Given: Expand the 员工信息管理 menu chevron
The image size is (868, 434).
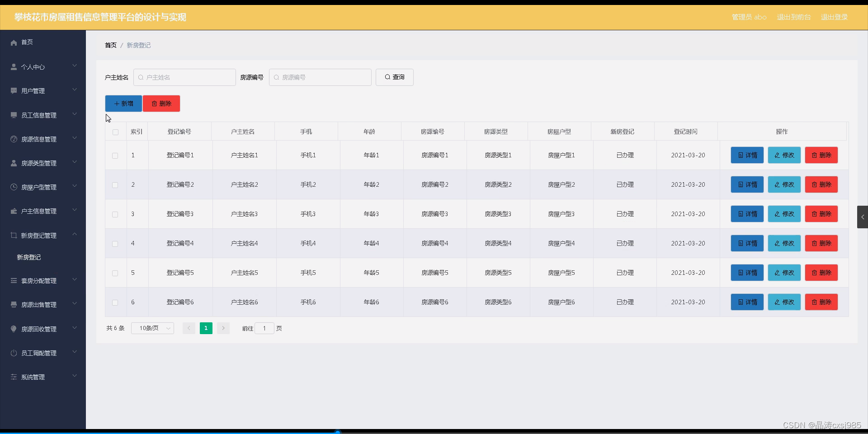Looking at the screenshot, I should 75,114.
